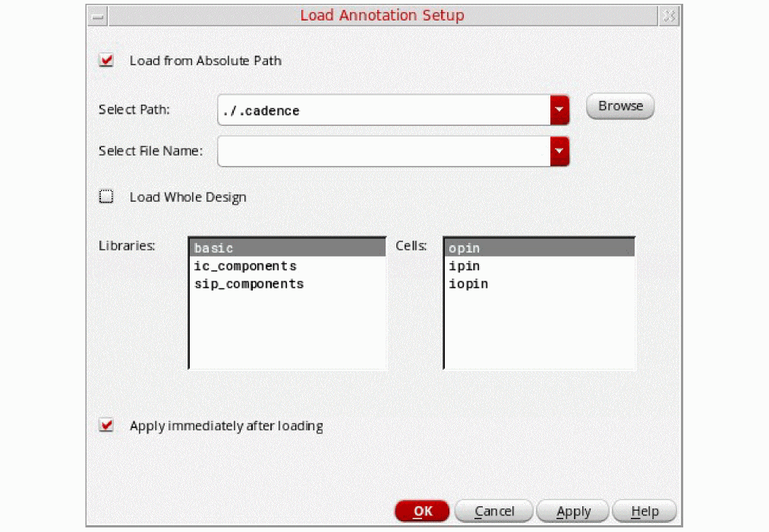Close the Load Annotation Setup dialog
This screenshot has height=532, width=769.
(x=669, y=15)
